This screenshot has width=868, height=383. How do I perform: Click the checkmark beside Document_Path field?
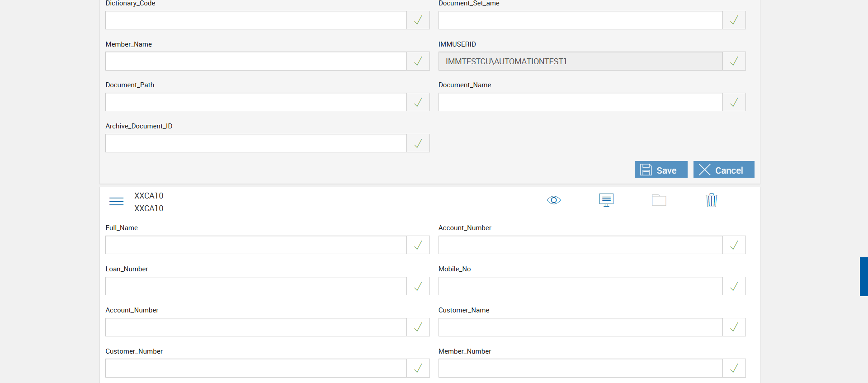click(418, 102)
